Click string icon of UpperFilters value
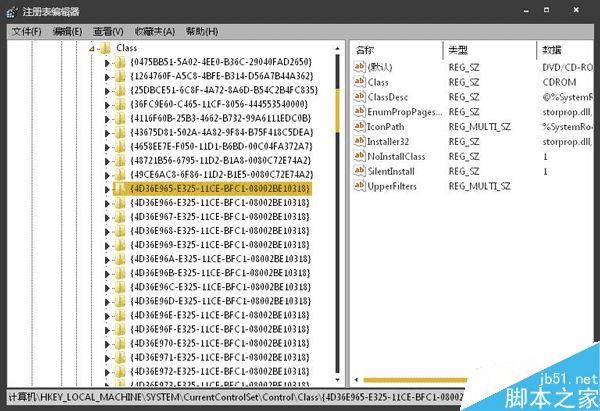 tap(360, 186)
